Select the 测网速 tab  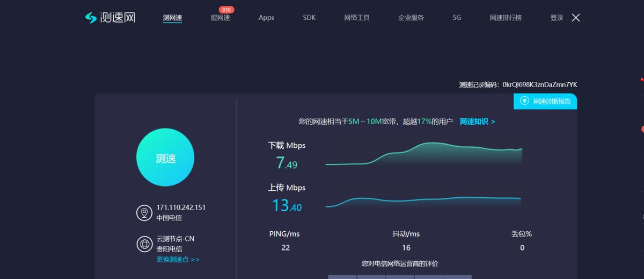pyautogui.click(x=172, y=18)
